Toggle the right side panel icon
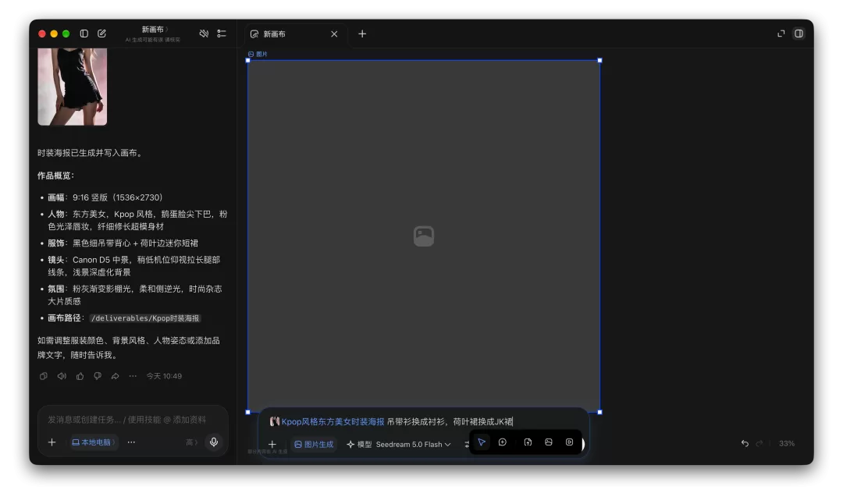Screen dimensions: 843x504 (x=799, y=34)
